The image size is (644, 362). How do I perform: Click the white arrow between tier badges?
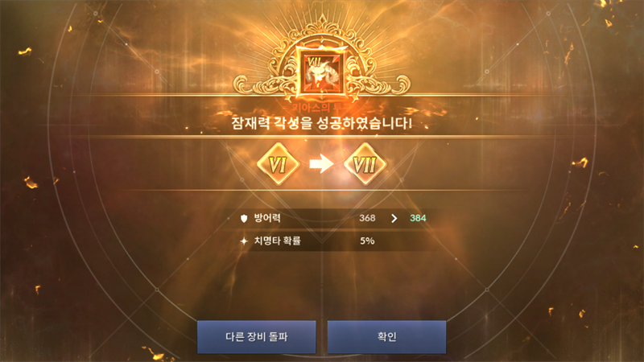[x=321, y=164]
